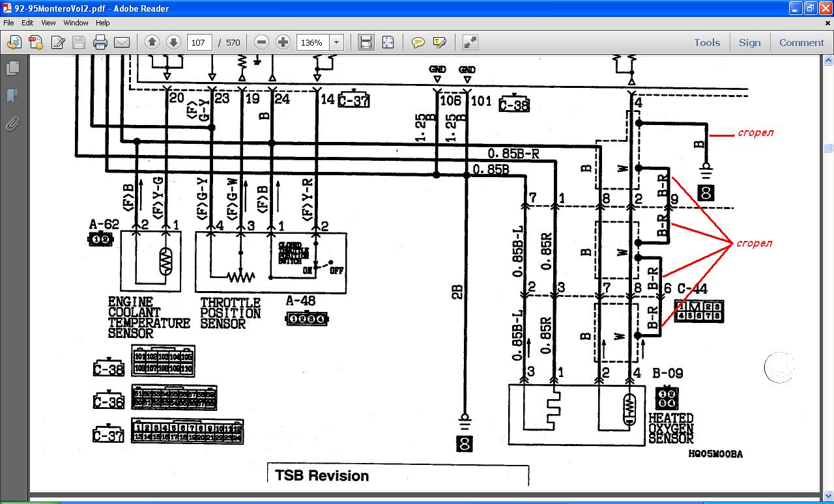Image resolution: width=834 pixels, height=504 pixels.
Task: Click the Create PDF online icon
Action: tap(35, 43)
